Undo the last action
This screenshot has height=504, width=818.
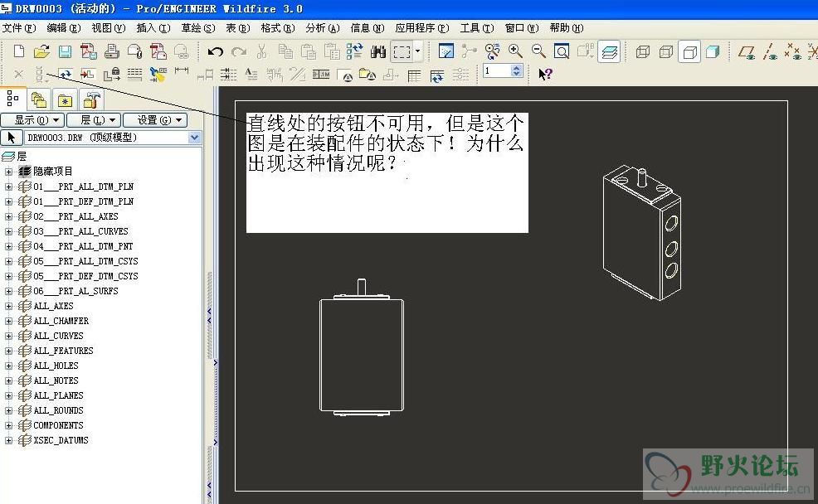click(216, 51)
